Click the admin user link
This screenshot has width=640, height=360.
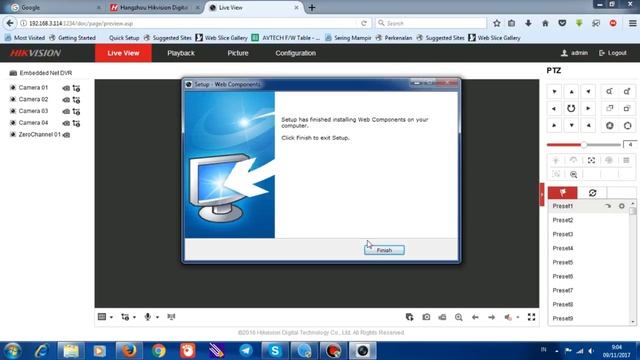(x=574, y=53)
